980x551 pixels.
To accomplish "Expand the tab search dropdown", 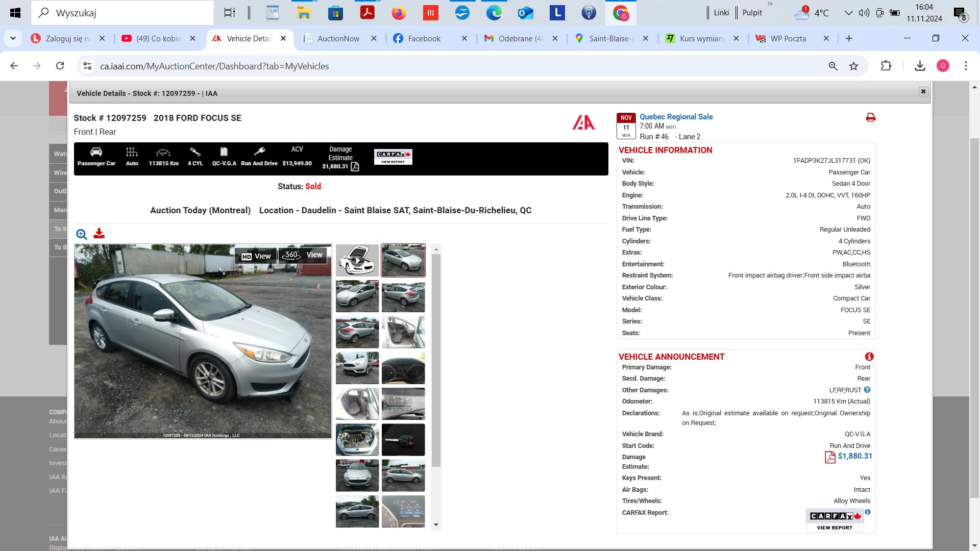I will coord(13,38).
